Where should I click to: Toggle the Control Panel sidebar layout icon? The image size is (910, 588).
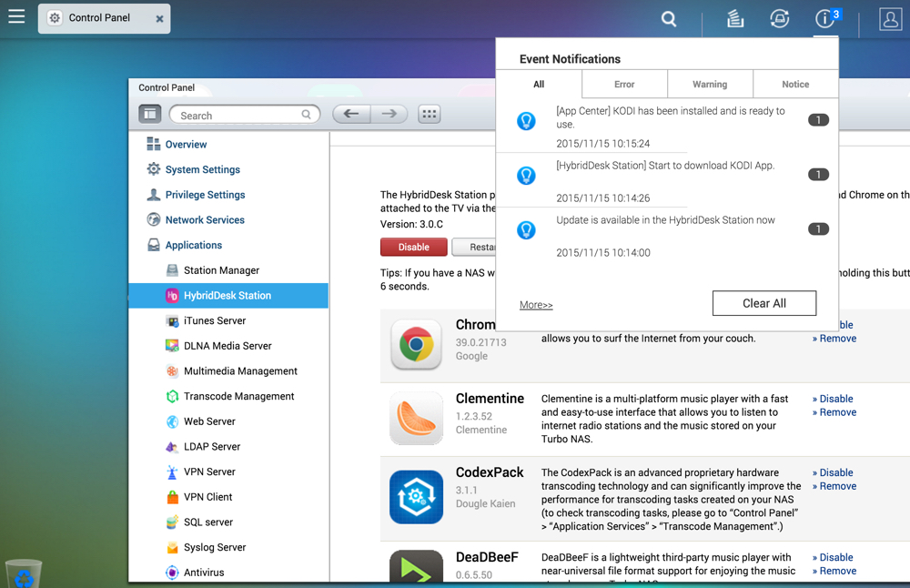click(150, 114)
